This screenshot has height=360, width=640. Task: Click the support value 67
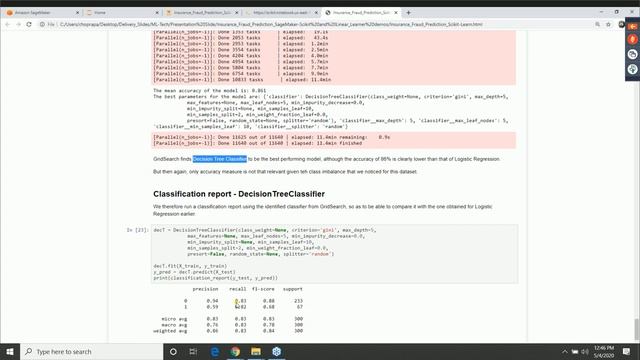click(300, 307)
